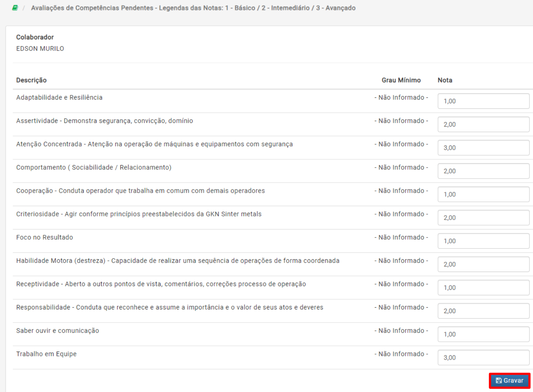The image size is (533, 392).
Task: Click the Cooperação description text
Action: pos(140,191)
